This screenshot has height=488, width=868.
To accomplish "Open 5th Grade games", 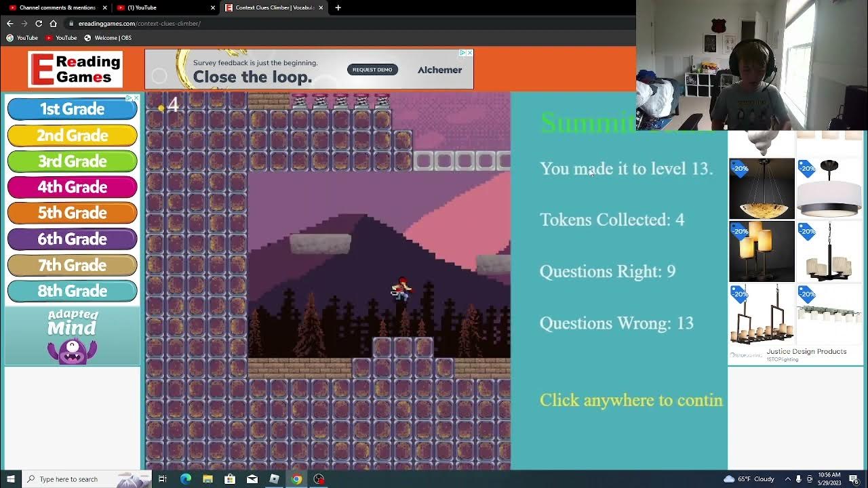I will (x=72, y=212).
